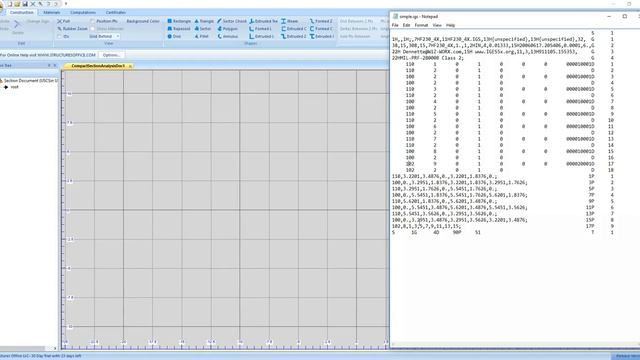Select the Disk shape tool
Screen dimensions: 640x360
coord(174,37)
